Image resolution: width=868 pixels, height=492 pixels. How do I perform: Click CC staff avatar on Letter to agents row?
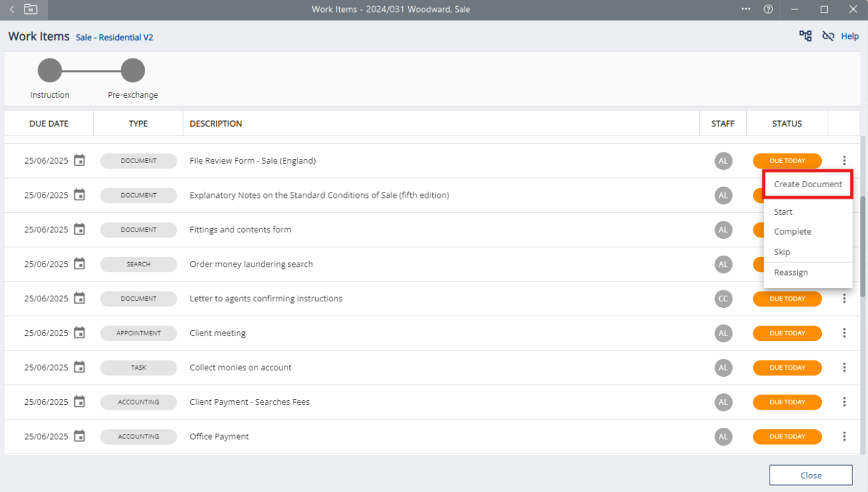(723, 298)
